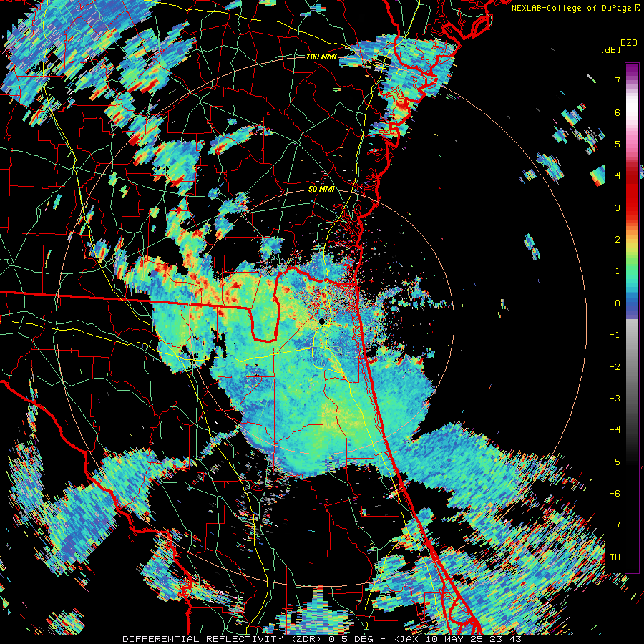Click the [dB] units label
This screenshot has height=644, width=644.
click(611, 49)
